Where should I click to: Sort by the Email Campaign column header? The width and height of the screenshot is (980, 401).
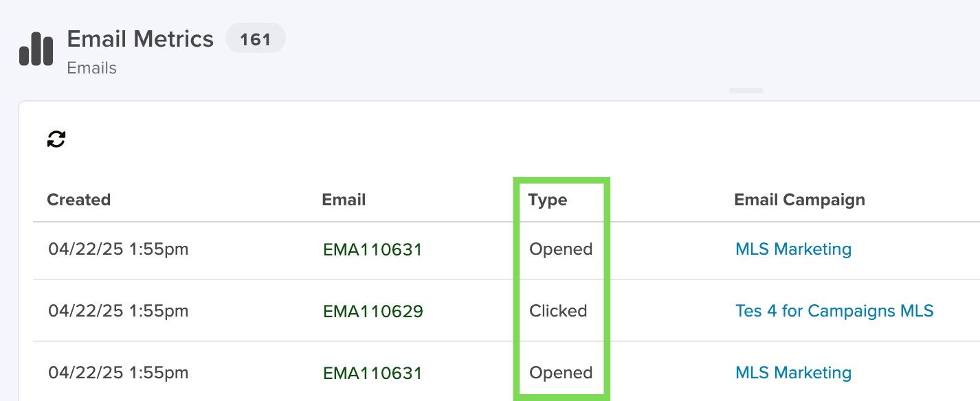(799, 200)
